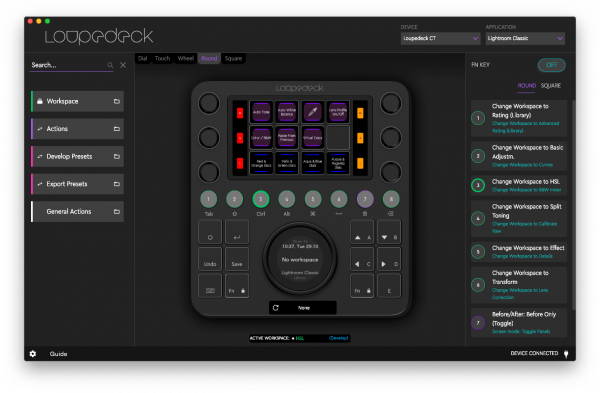Click the settings gear icon
The image size is (600, 393).
pyautogui.click(x=33, y=354)
